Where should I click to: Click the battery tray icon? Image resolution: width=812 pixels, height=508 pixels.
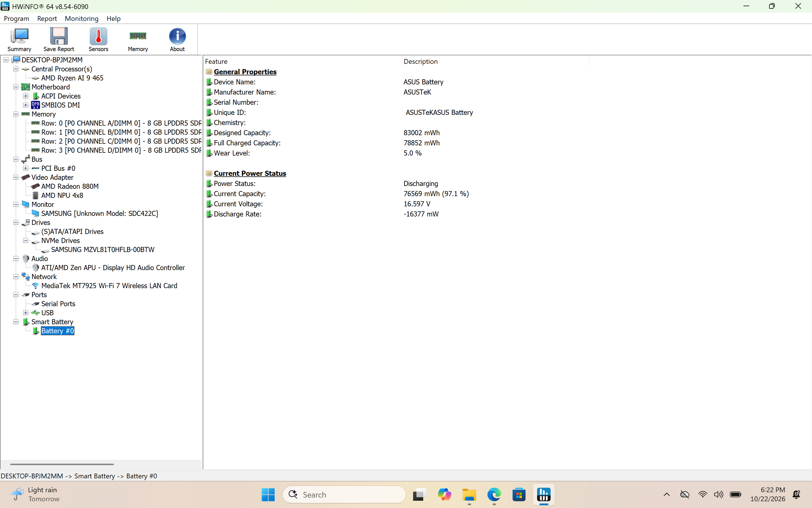coord(736,494)
